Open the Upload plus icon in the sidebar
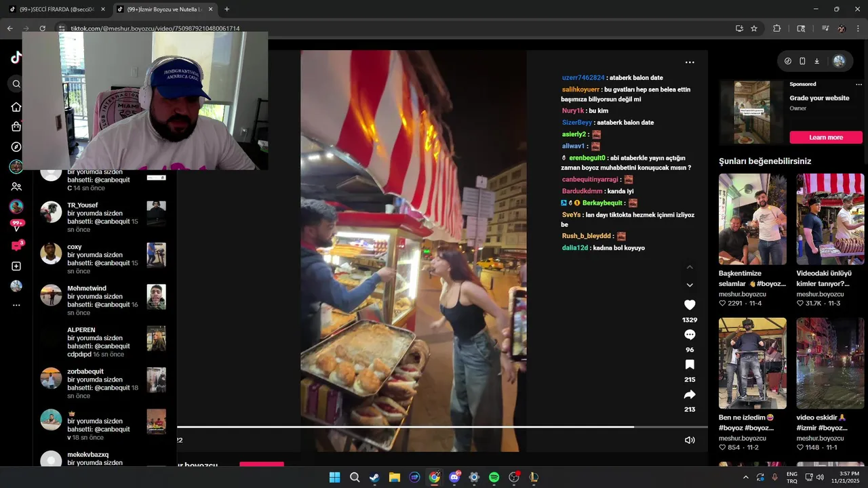This screenshot has height=488, width=868. point(16,266)
